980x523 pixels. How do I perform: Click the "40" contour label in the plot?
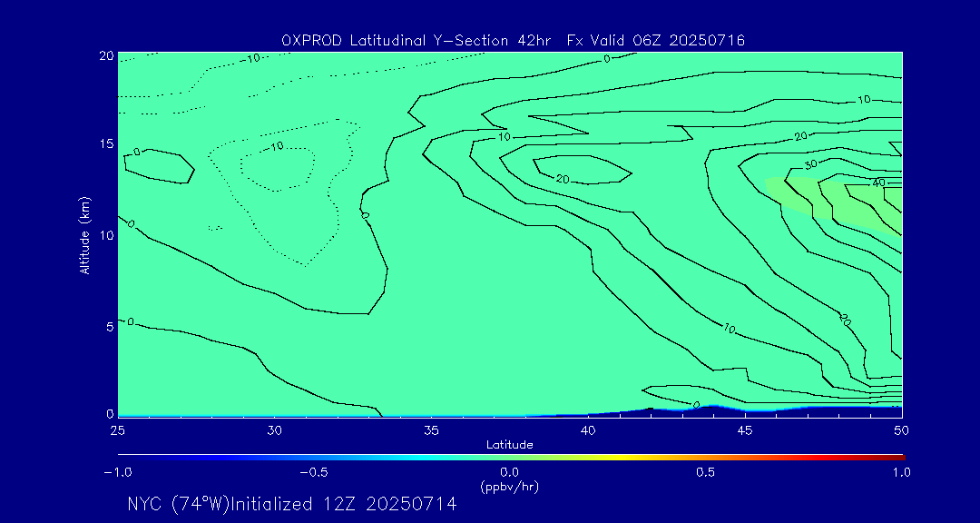pos(878,183)
